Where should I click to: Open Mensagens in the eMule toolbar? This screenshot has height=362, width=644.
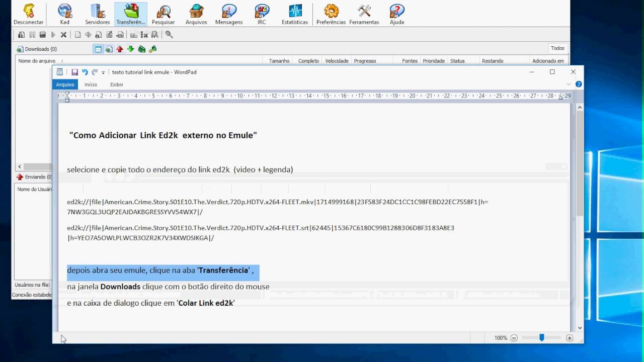[x=229, y=14]
